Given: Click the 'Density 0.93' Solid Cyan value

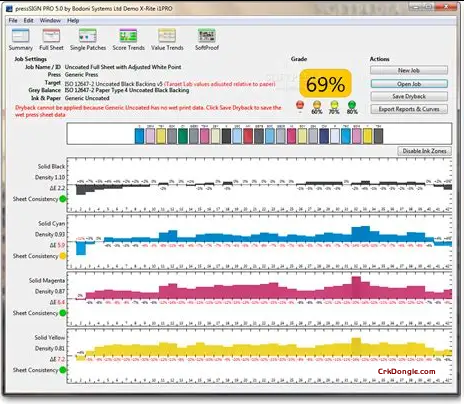Looking at the screenshot, I should click(50, 234).
